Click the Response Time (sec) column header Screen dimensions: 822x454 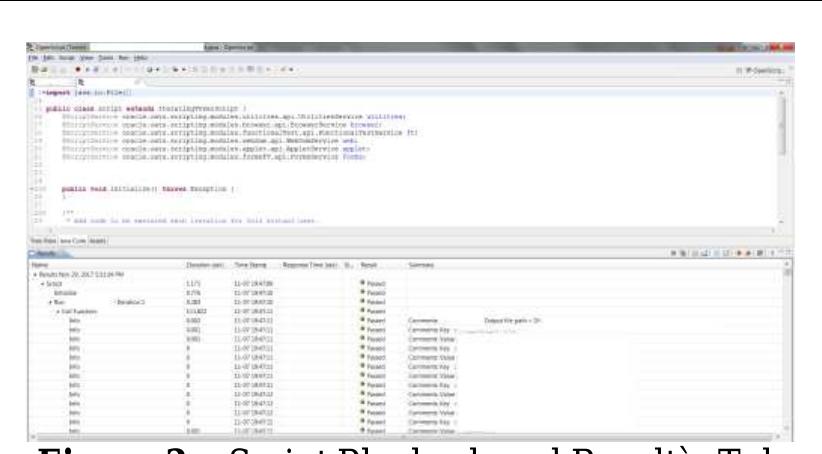pos(310,265)
